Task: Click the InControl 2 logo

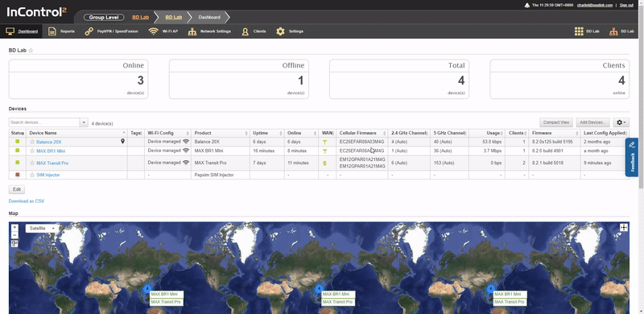Action: coord(36,12)
